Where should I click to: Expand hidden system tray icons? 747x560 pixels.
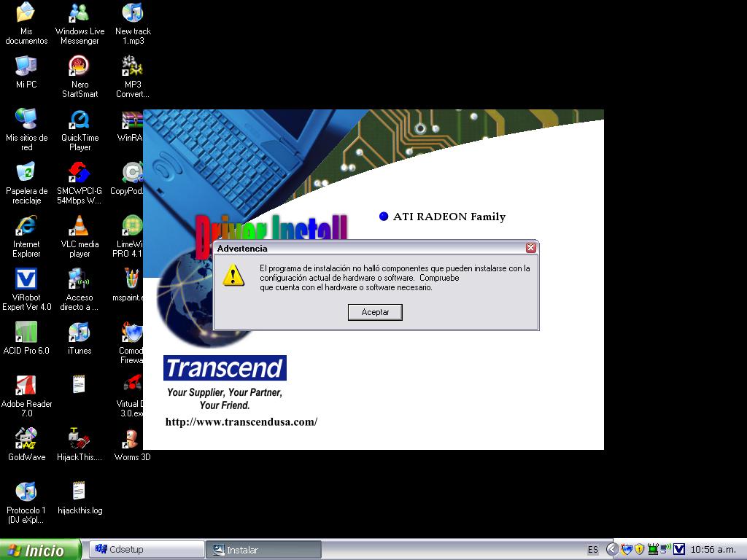tap(612, 550)
